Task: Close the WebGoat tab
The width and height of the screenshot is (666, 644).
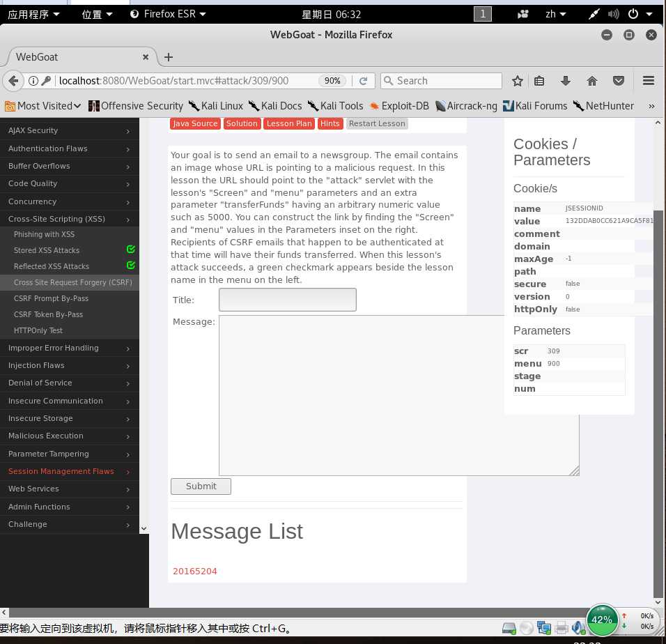Action: [146, 57]
